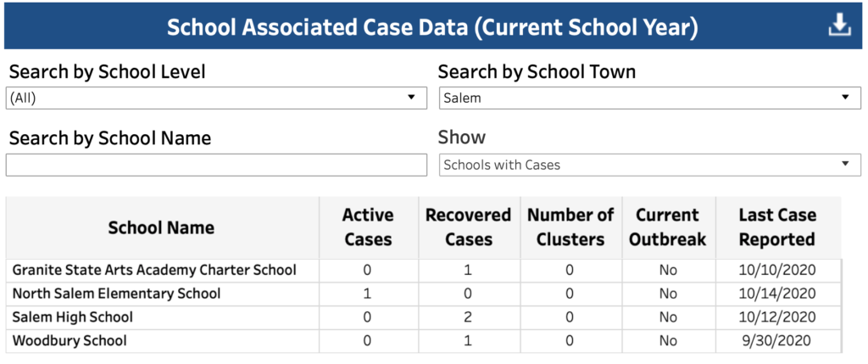Click the School Name column header
This screenshot has width=868, height=364.
(161, 227)
